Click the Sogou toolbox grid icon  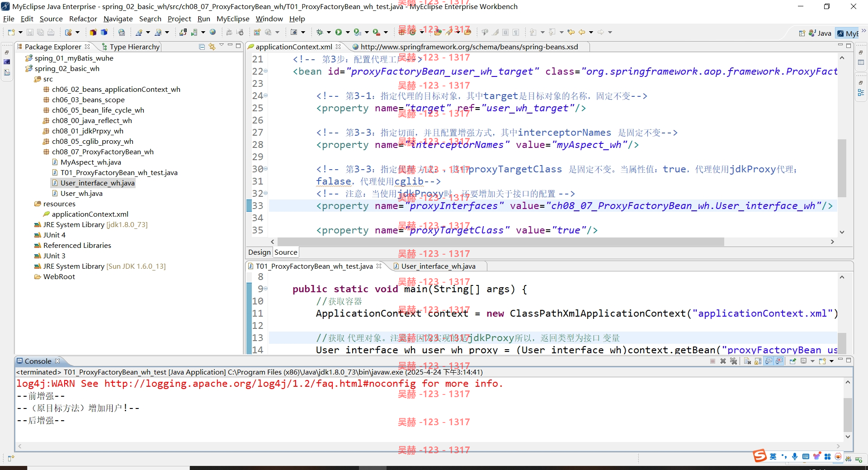coord(827,456)
